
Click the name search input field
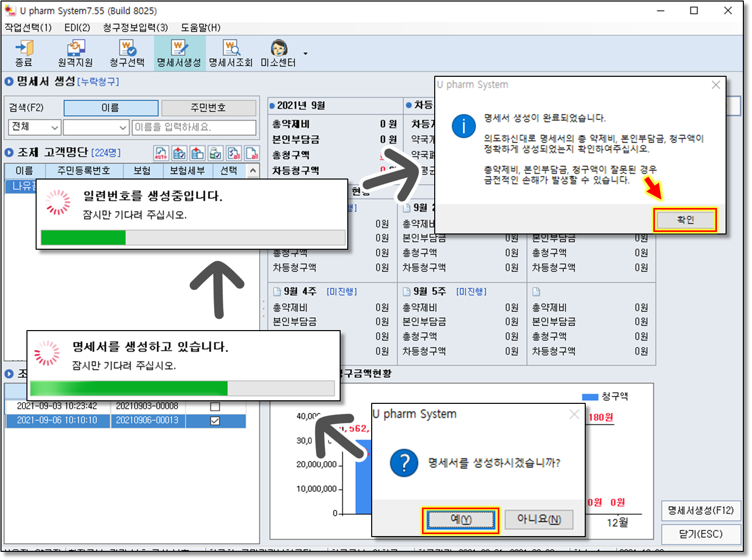coord(194,127)
